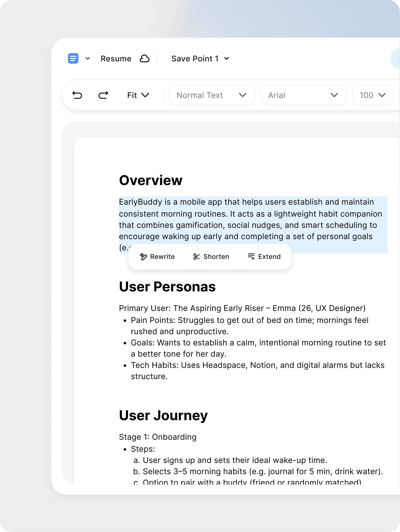Choose Rewrite from the selection popup
400x532 pixels.
[162, 256]
